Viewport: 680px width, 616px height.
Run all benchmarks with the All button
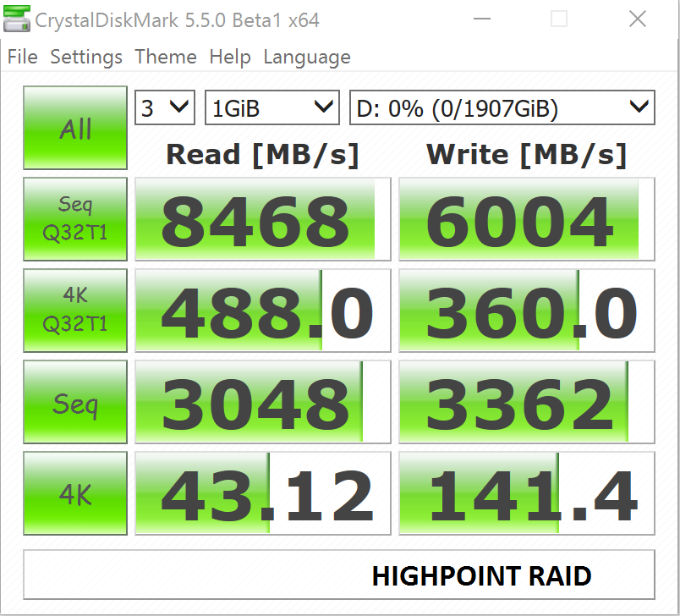coord(75,128)
